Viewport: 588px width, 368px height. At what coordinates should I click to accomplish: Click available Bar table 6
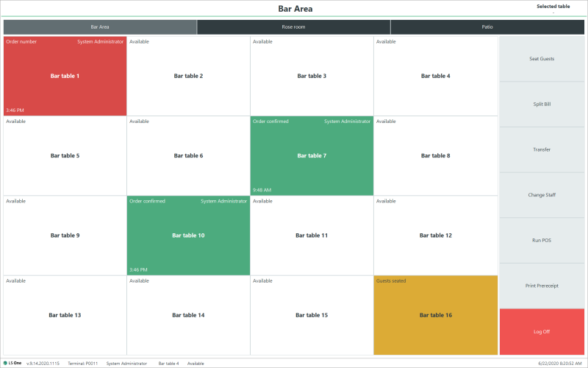point(188,155)
